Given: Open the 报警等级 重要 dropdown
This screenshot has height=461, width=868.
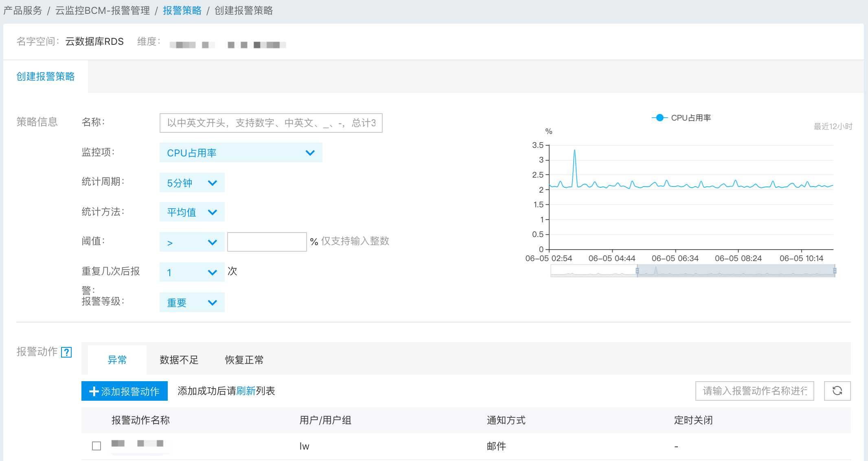Looking at the screenshot, I should coord(192,303).
